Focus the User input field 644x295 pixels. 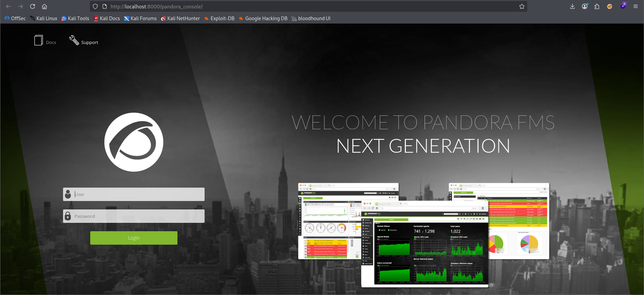point(134,194)
